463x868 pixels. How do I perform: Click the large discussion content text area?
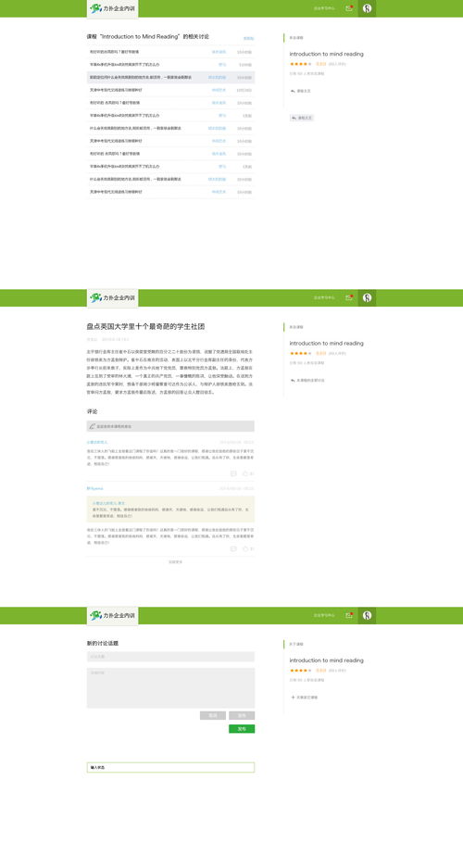point(170,687)
